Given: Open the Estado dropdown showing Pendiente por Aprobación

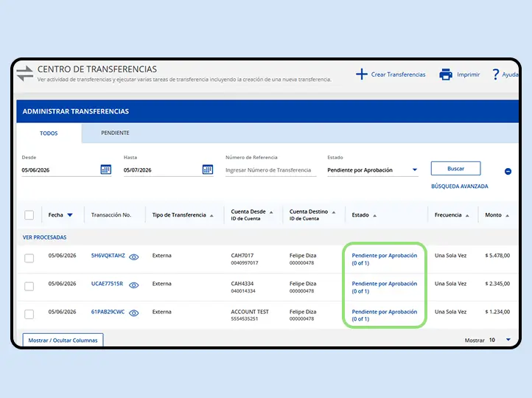Looking at the screenshot, I should 372,170.
